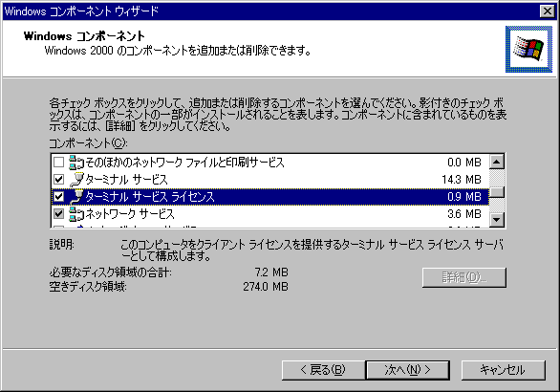
Task: Select the ネットワーク サービス list item
Action: (270, 214)
